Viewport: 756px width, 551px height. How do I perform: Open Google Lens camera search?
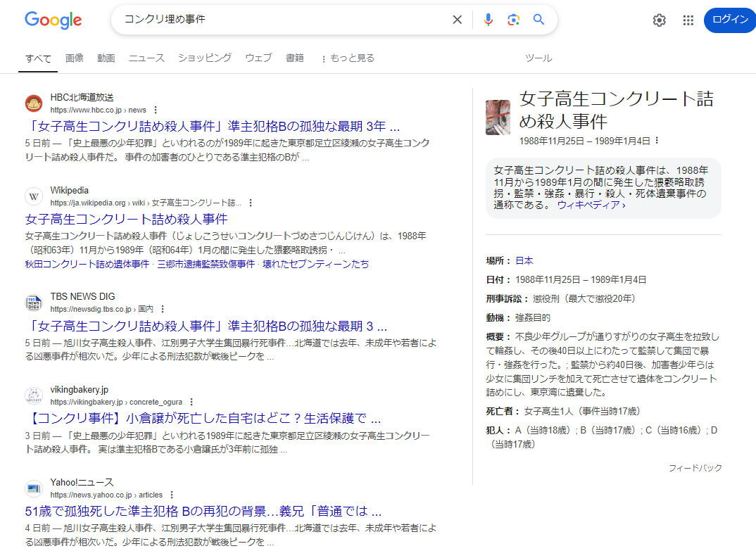[x=513, y=20]
